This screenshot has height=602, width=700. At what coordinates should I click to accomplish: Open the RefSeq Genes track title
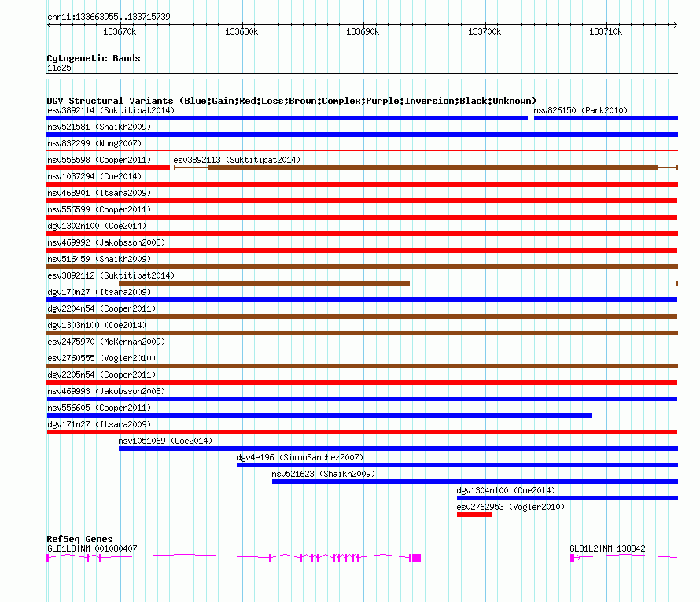(79, 539)
